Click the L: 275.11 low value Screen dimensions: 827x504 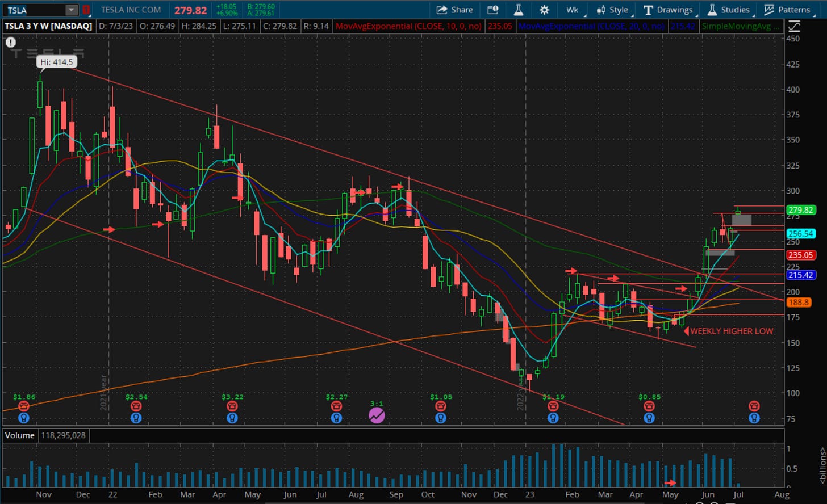(239, 26)
